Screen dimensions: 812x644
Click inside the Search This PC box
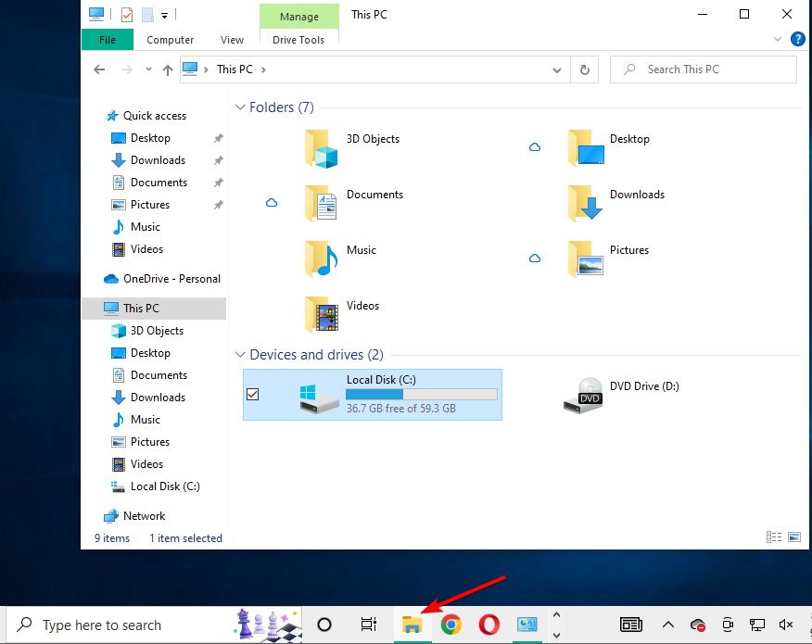(703, 69)
